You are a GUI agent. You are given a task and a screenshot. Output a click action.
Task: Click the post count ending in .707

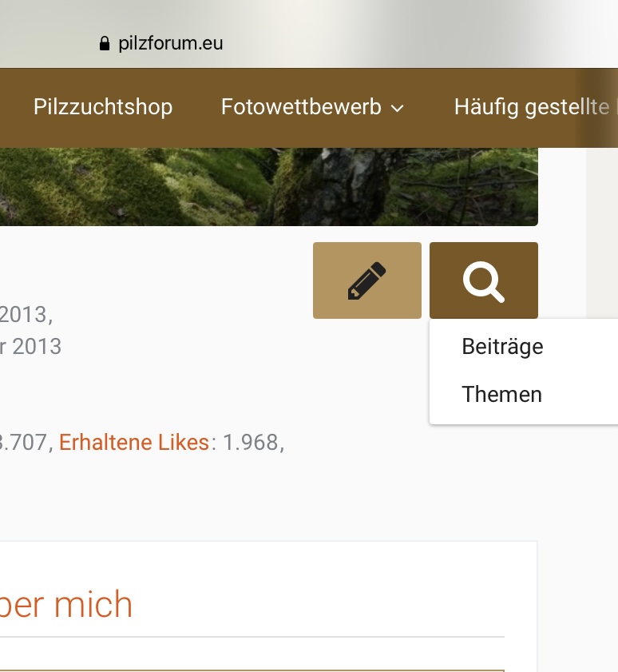[x=23, y=443]
